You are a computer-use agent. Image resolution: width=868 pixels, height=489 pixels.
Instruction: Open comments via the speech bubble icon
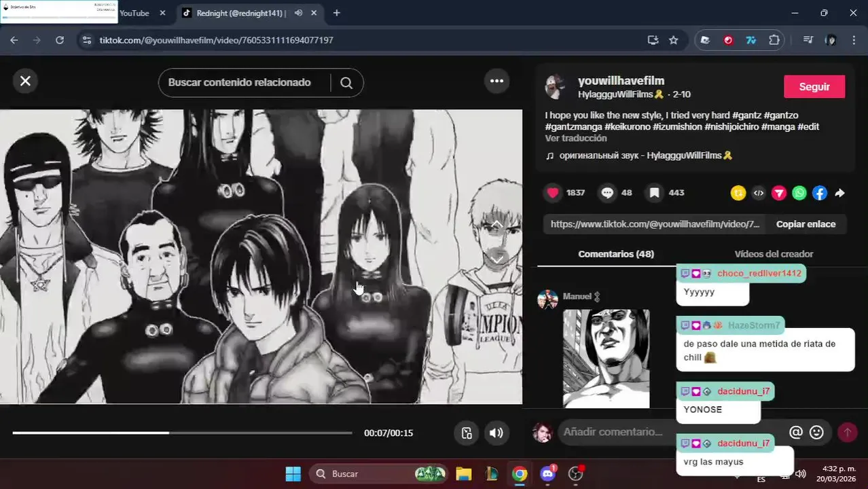pyautogui.click(x=607, y=193)
